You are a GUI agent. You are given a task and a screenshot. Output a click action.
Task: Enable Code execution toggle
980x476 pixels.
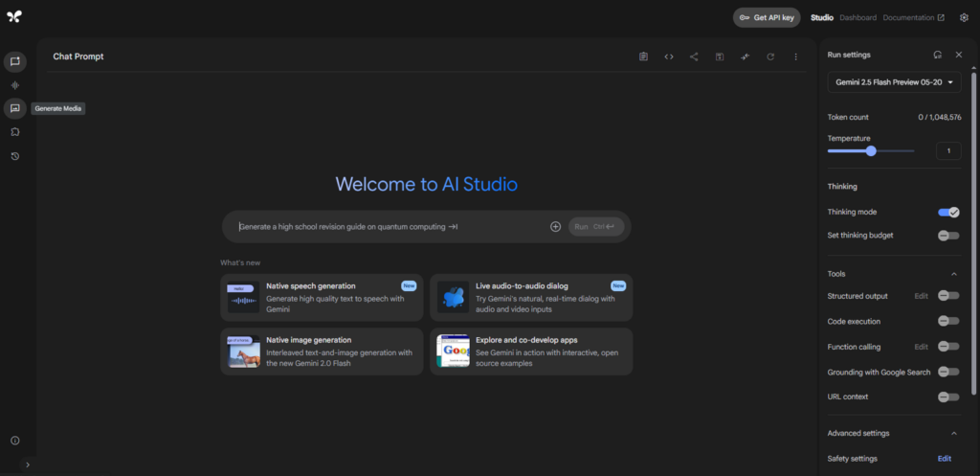point(948,321)
